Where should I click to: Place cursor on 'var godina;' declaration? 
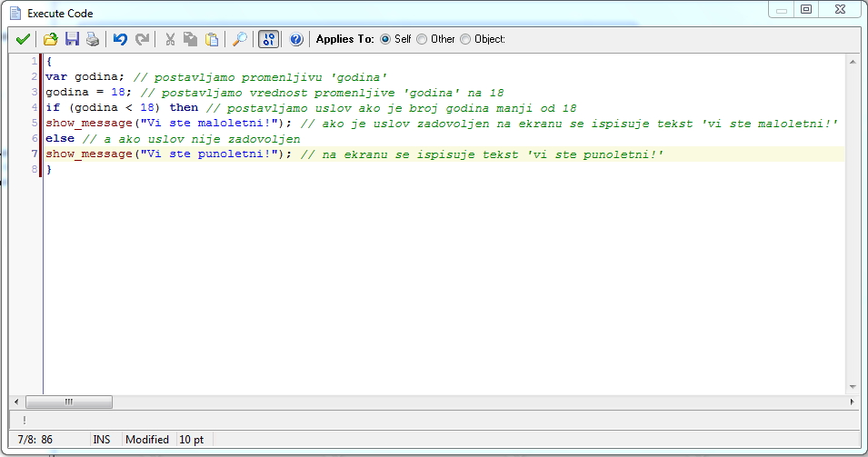[x=85, y=77]
